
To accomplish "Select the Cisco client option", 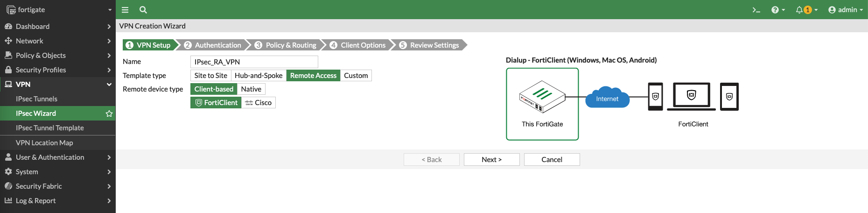I will pyautogui.click(x=259, y=103).
